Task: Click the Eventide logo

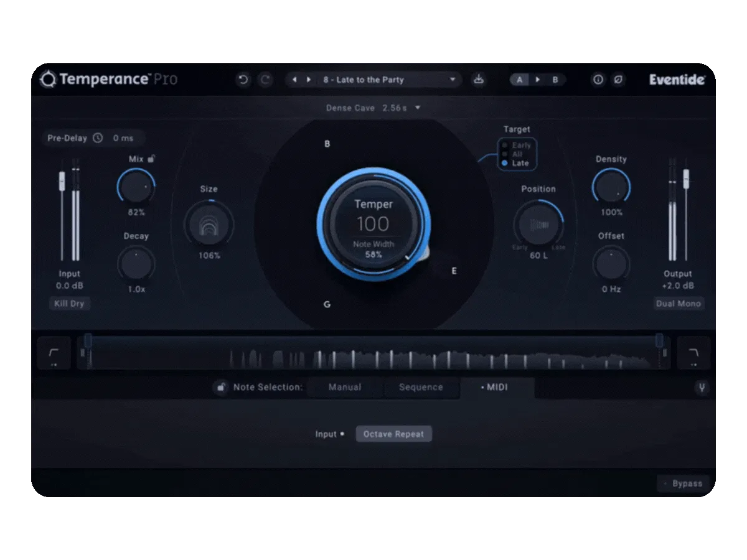Action: 677,80
